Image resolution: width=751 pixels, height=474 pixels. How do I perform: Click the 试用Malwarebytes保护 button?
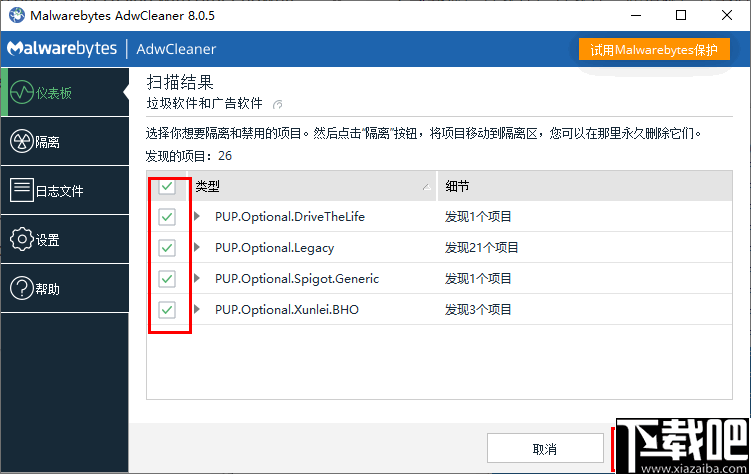(654, 49)
